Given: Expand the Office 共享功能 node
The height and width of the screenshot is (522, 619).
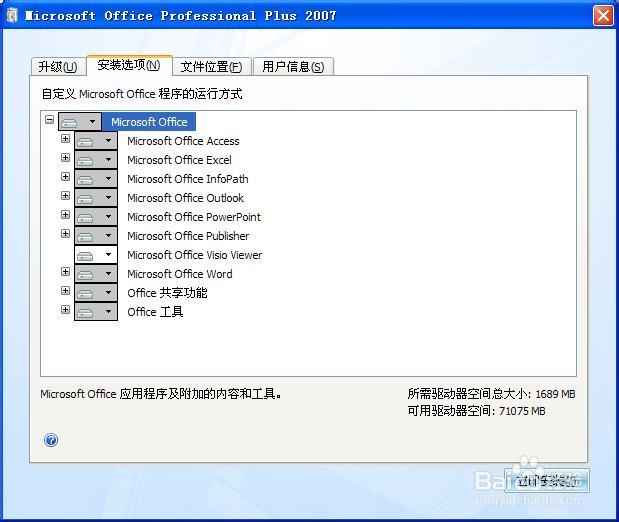Looking at the screenshot, I should pos(66,290).
